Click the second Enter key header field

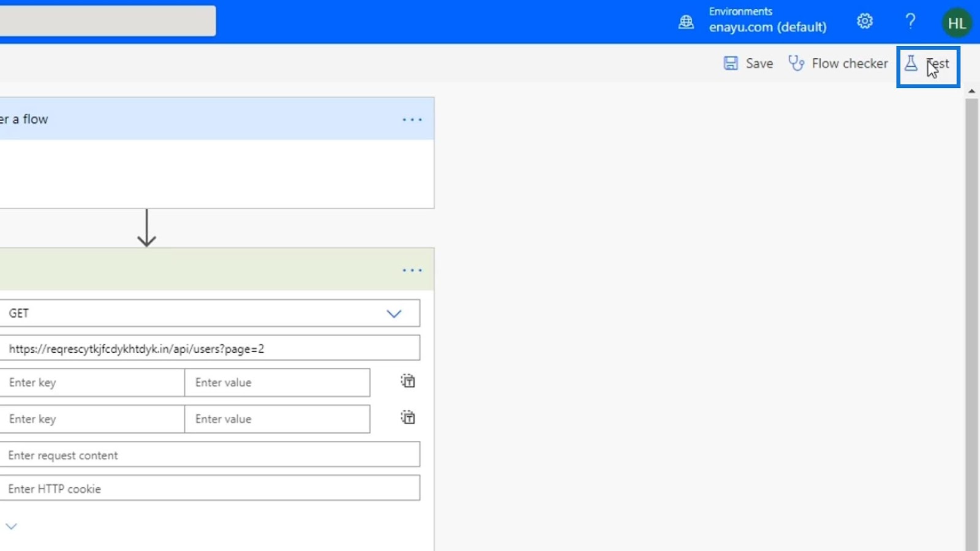click(92, 419)
